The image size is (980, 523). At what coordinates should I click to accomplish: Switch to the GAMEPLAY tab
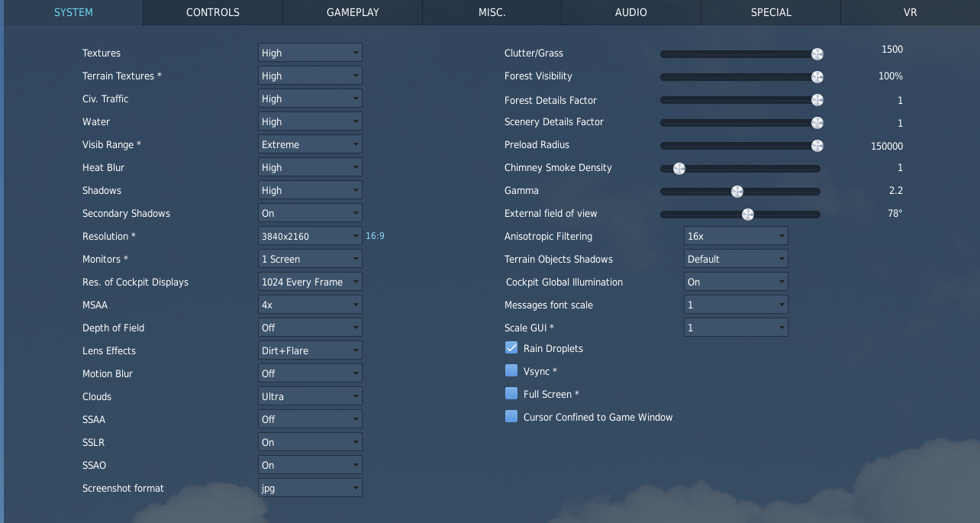pyautogui.click(x=353, y=12)
